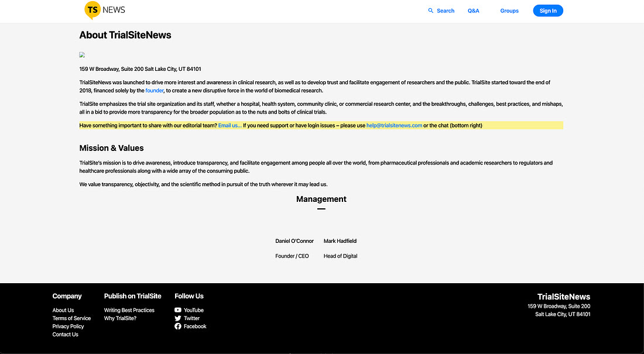Click the 'We value transparency' sentence
This screenshot has height=354, width=644.
(203, 184)
